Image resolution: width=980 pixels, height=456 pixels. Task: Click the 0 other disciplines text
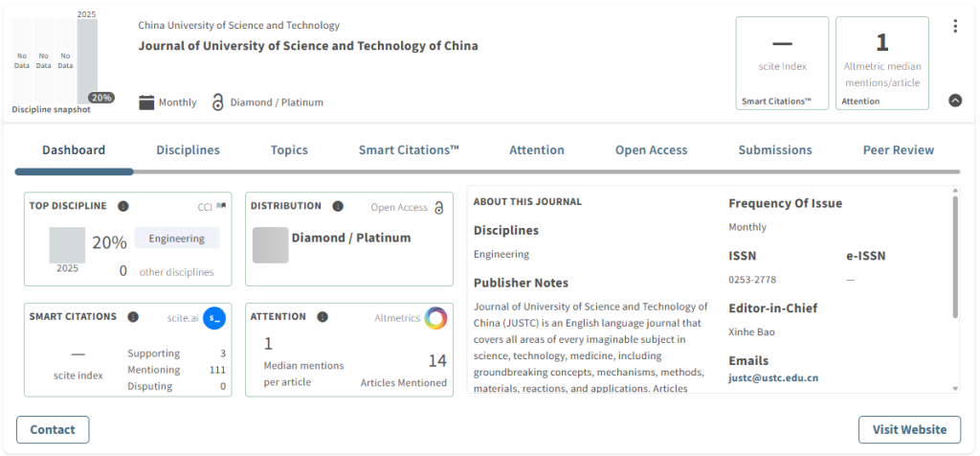(x=167, y=271)
